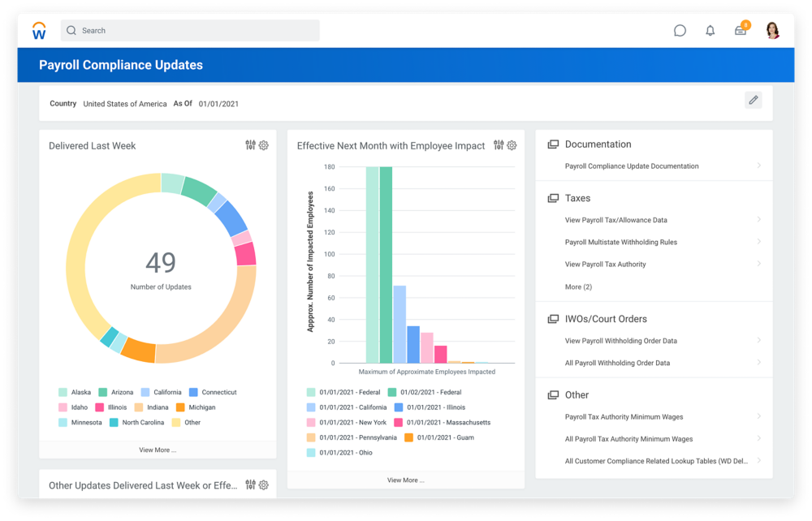Click into the Search field
The image size is (812, 521).
pyautogui.click(x=191, y=31)
